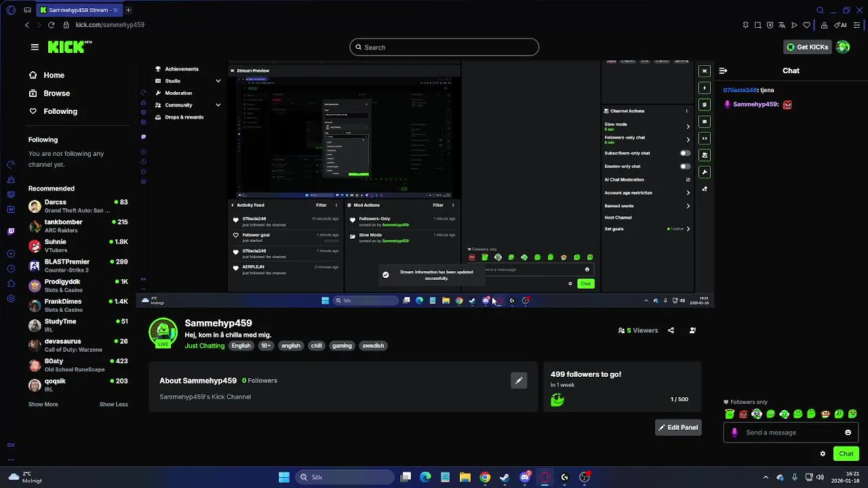Click the Send a message field
Image resolution: width=868 pixels, height=488 pixels.
tap(791, 432)
